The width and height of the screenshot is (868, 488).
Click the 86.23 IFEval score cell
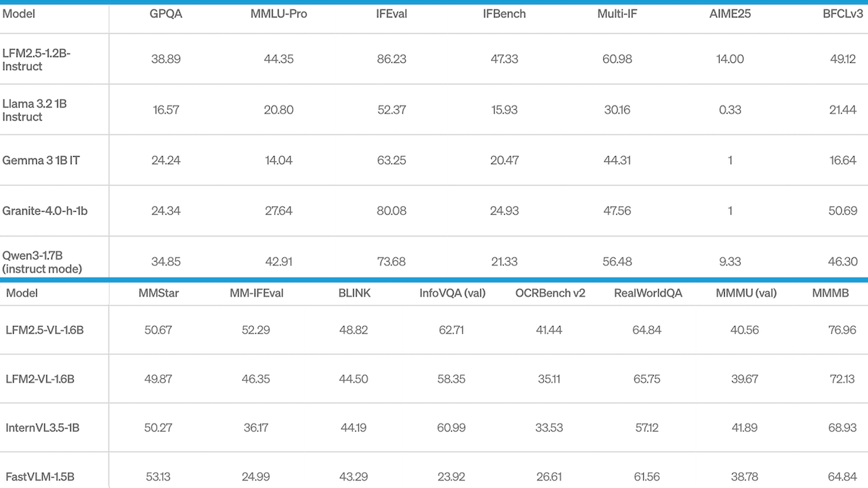(392, 59)
